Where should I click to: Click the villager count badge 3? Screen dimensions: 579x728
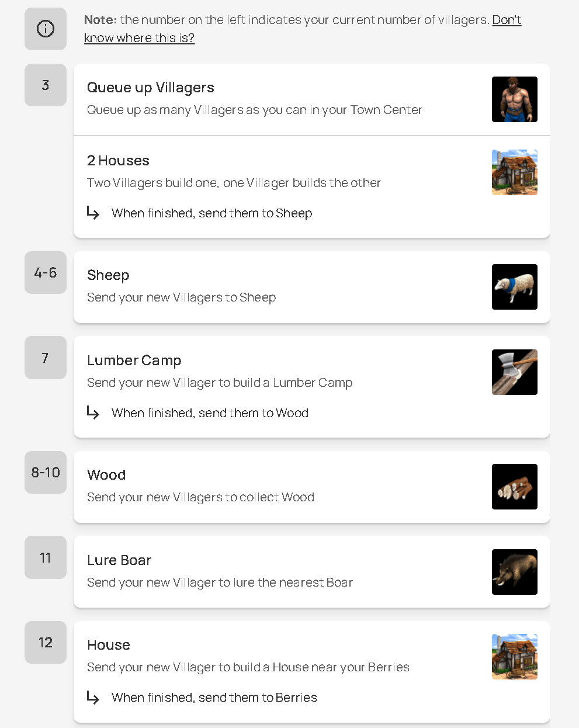(x=46, y=85)
